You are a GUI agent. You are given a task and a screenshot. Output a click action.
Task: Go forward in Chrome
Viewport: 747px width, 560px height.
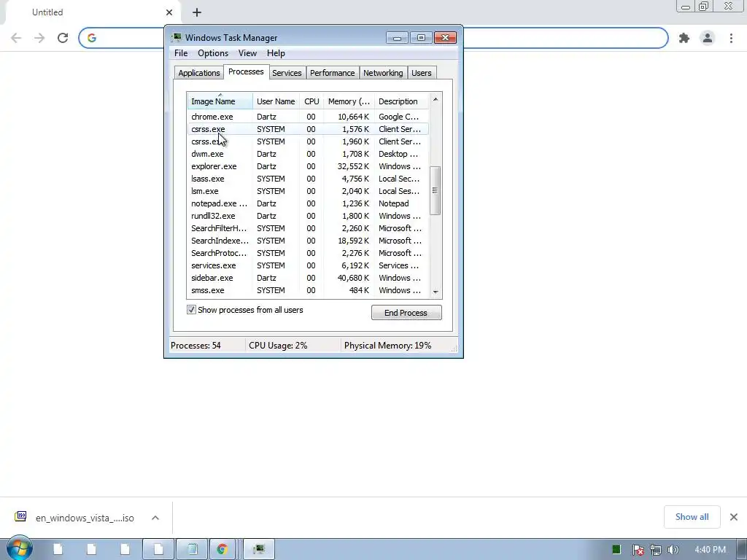[x=39, y=38]
